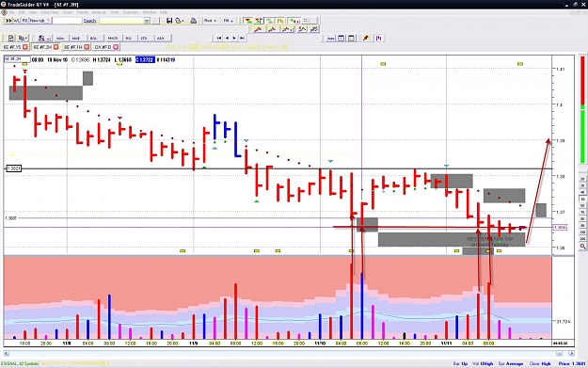Click the Search link
588x368 pixels.
89,21
